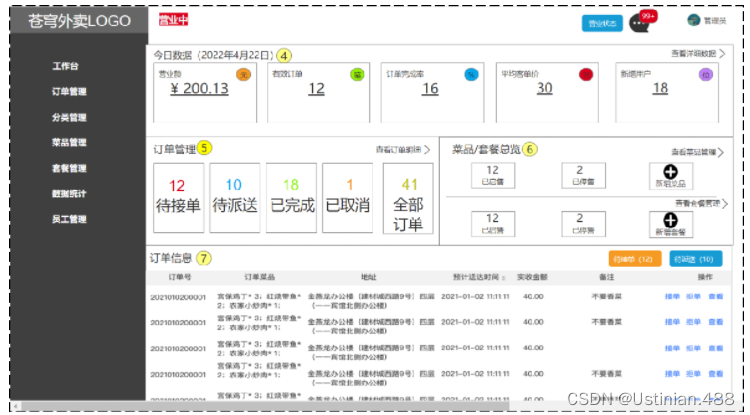Image resolution: width=750 pixels, height=415 pixels.
Task: Click the 苍穹外卖LOGO header
Action: pos(79,21)
